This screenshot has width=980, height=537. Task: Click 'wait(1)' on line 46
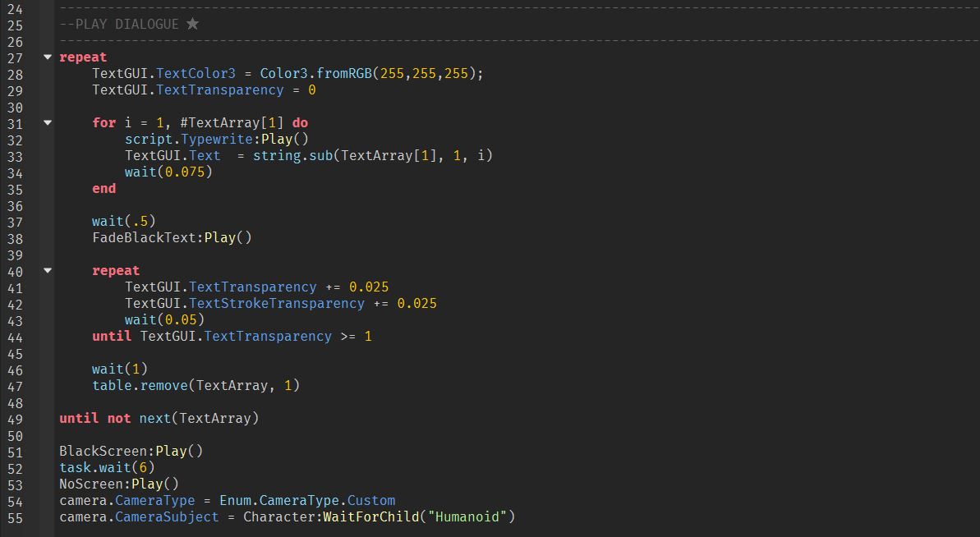[x=120, y=369]
